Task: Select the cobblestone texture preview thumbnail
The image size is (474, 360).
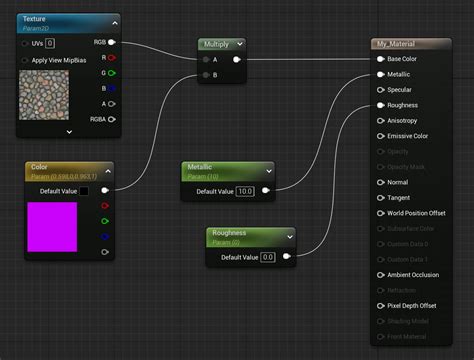Action: [44, 95]
